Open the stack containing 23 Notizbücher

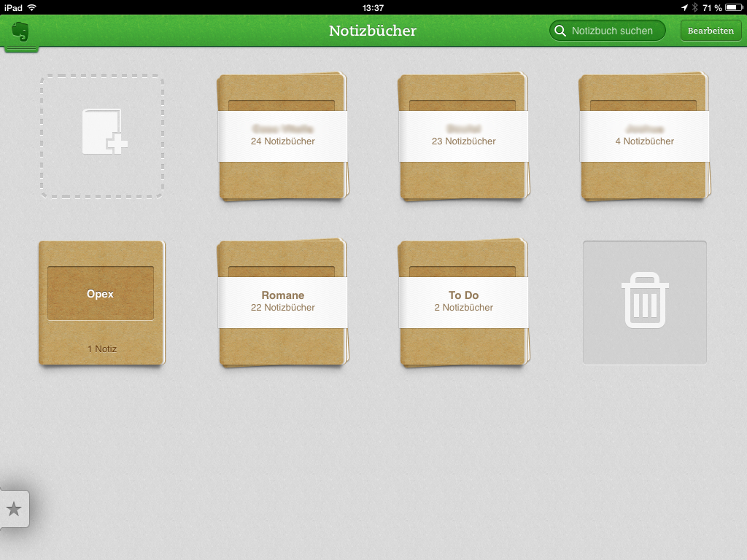point(463,136)
